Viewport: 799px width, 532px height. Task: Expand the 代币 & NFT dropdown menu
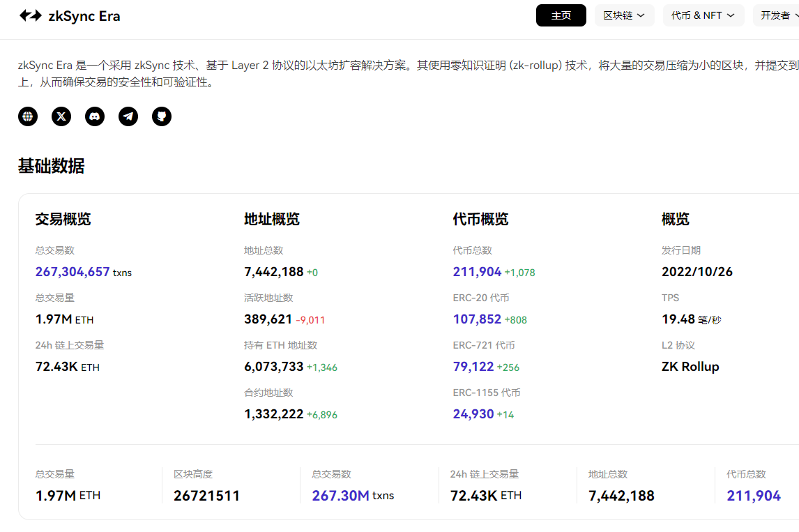[x=703, y=15]
